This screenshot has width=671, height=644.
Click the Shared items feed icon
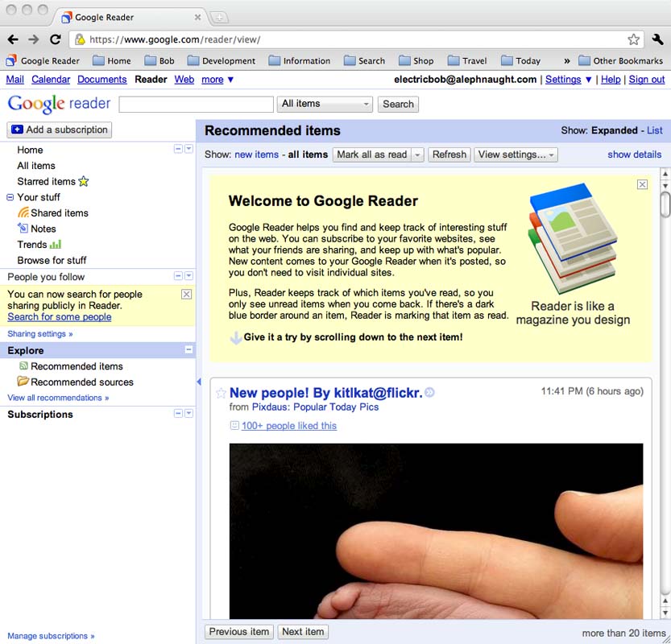coord(23,213)
